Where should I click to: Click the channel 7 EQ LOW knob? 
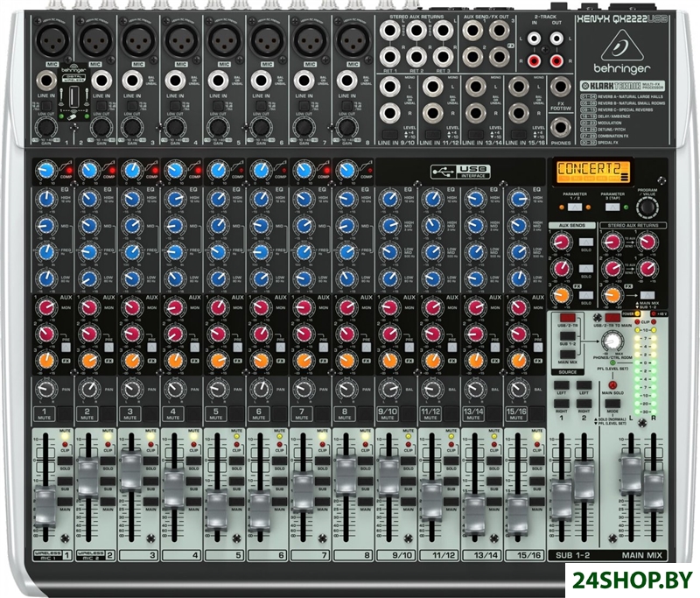[304, 278]
